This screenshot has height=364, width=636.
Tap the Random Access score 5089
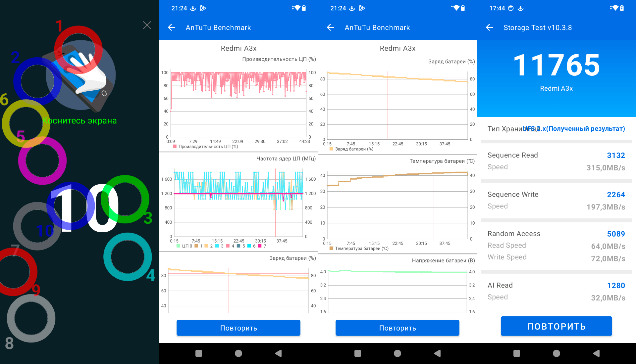click(616, 234)
